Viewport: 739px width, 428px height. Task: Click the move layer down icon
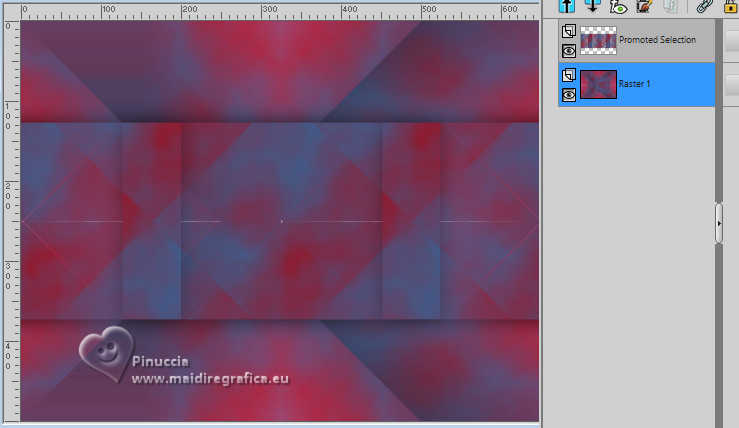592,6
